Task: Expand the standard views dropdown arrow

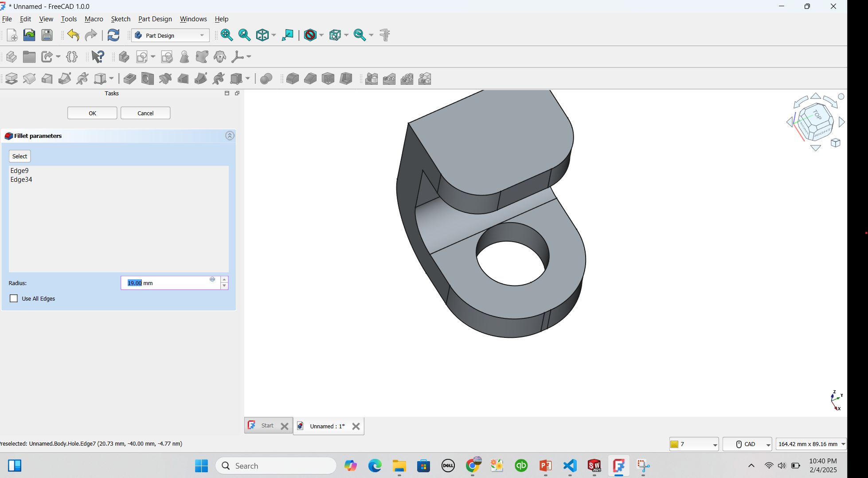Action: [274, 35]
